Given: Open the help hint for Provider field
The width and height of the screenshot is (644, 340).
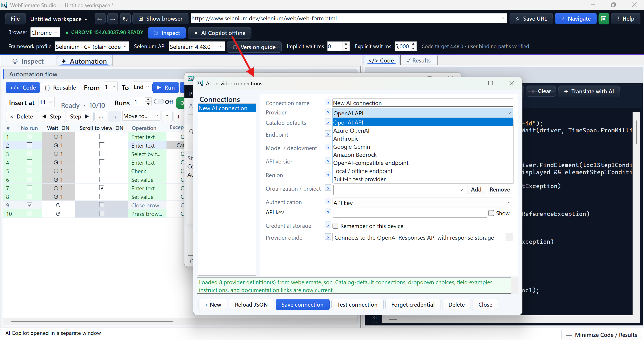Looking at the screenshot, I should coord(328,112).
